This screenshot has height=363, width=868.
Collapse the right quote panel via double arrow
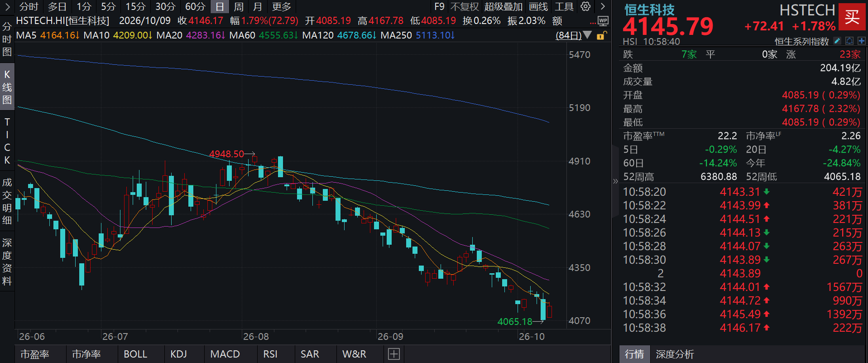[615, 181]
